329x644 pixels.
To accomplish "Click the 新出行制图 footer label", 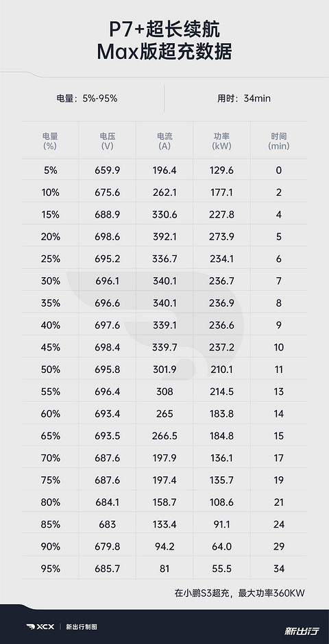I will point(82,627).
